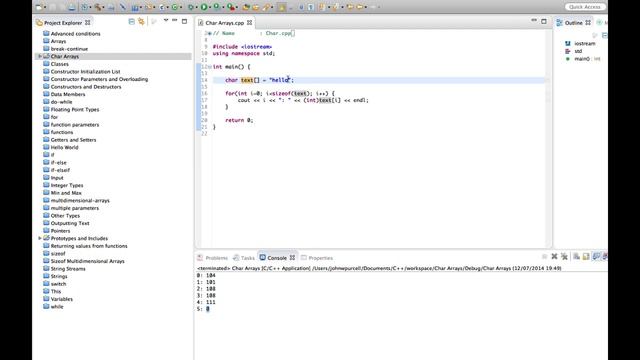Click Remove Launch X icon in the Console
Viewport: 640px width, 360px height.
point(554,256)
